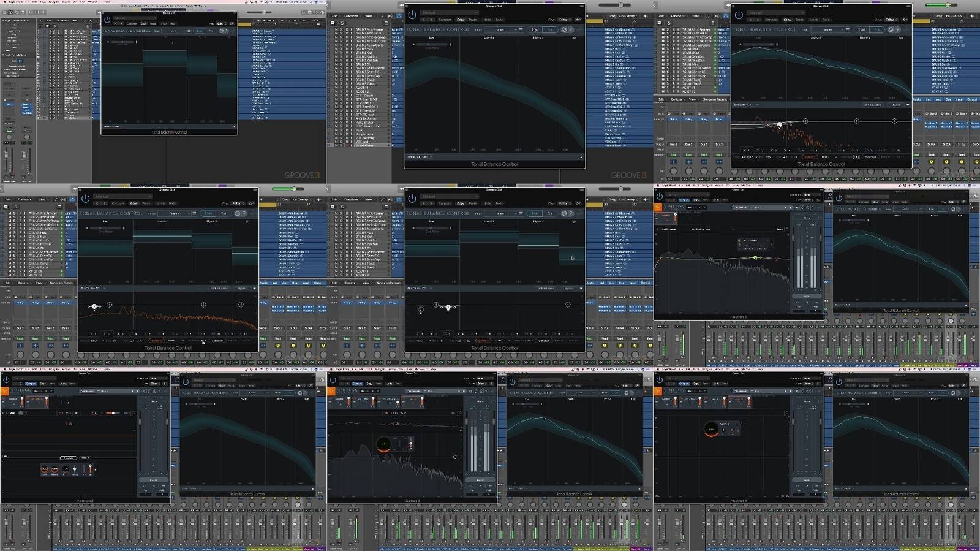The height and width of the screenshot is (551, 980).
Task: Open Functions menu in top-middle screenshot
Action: [352, 16]
